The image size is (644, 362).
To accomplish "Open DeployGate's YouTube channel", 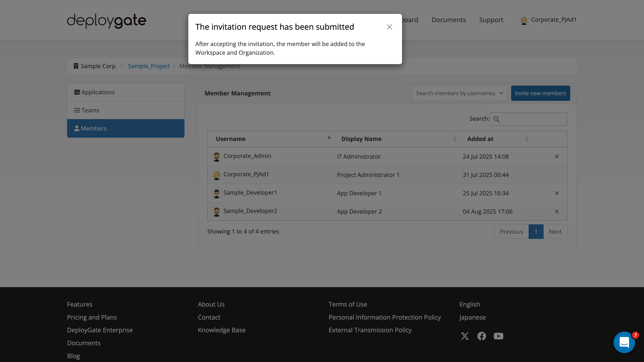I will tap(498, 336).
